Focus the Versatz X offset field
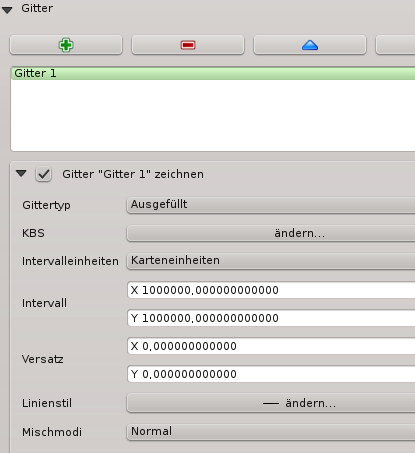This screenshot has height=453, width=415. tap(271, 346)
